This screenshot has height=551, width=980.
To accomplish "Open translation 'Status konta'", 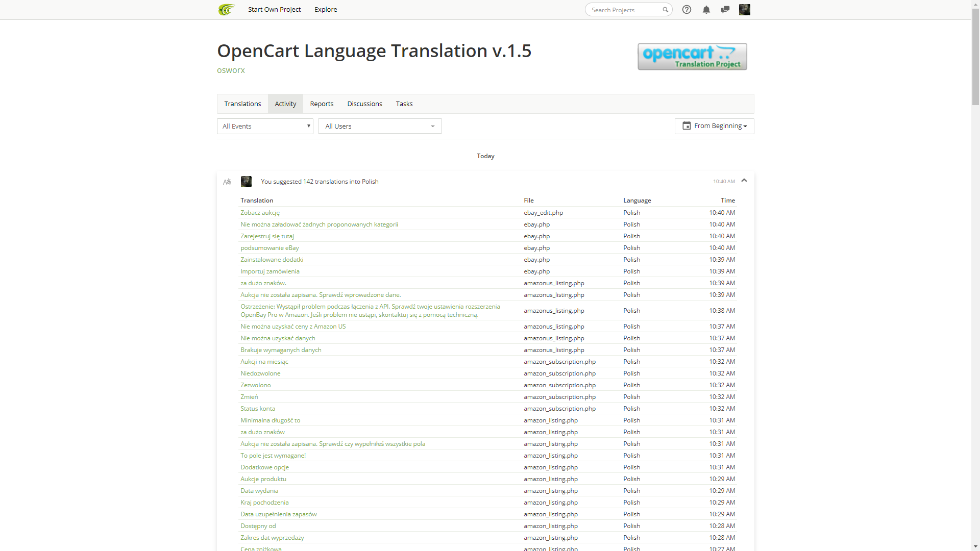I will [x=258, y=409].
